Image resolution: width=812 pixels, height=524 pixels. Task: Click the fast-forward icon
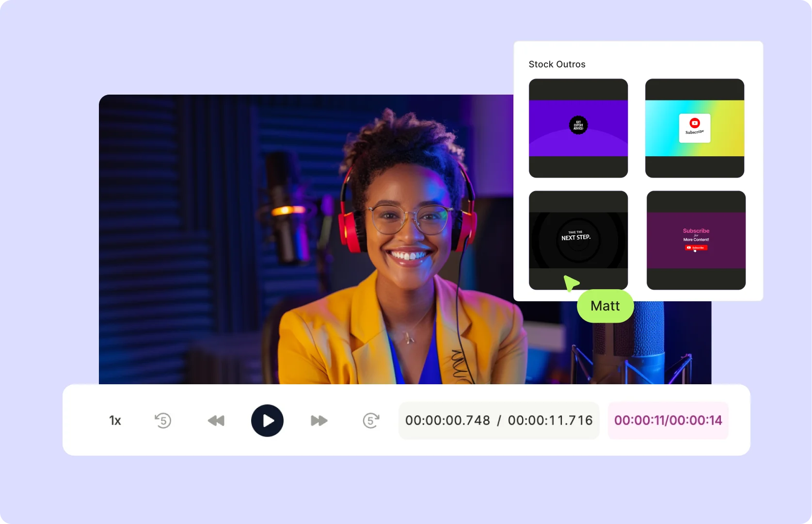tap(319, 421)
